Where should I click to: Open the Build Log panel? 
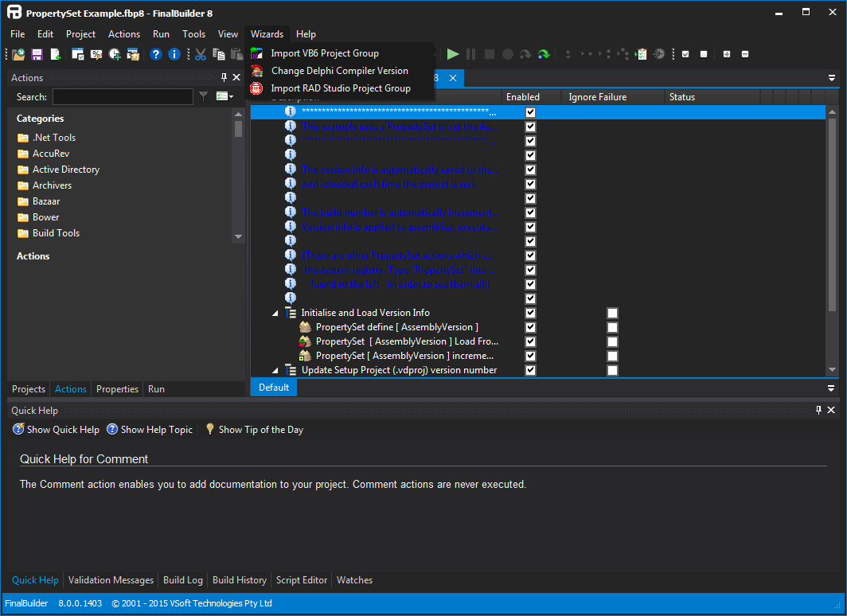click(182, 580)
